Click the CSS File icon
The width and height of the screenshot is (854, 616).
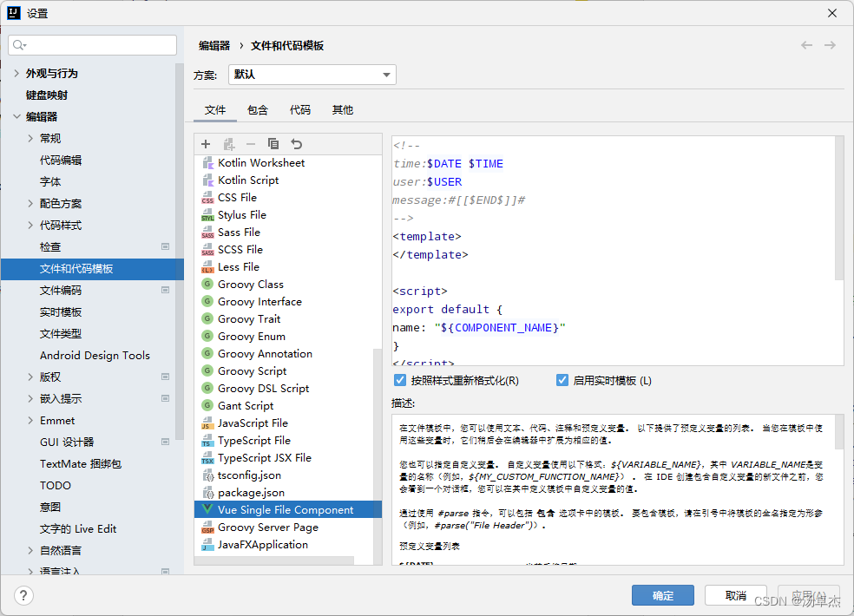coord(207,198)
